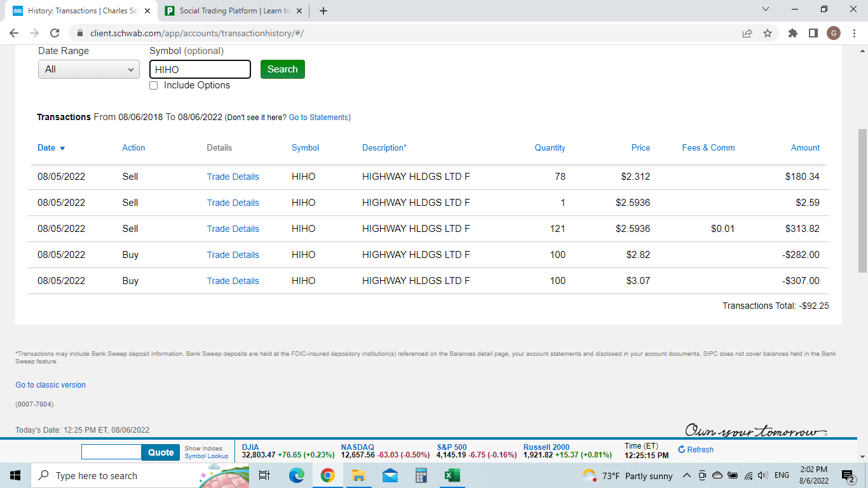Image resolution: width=868 pixels, height=488 pixels.
Task: Open Trade Details for 78-share sell
Action: click(233, 177)
